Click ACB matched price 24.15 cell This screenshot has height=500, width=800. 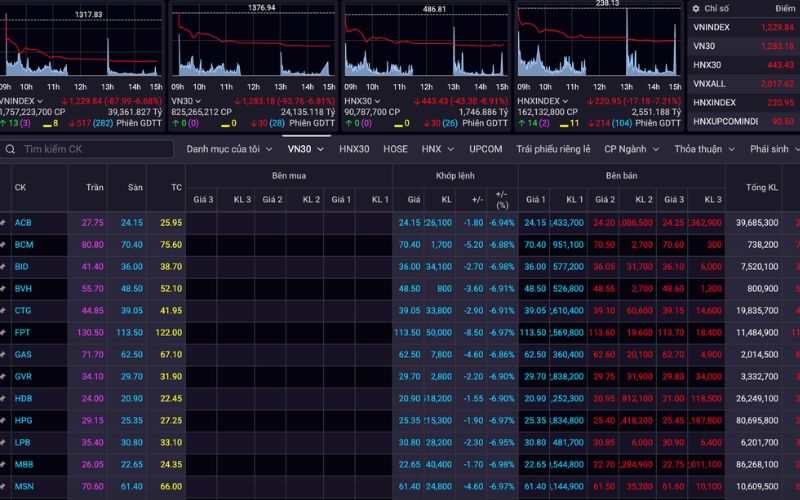click(x=409, y=222)
